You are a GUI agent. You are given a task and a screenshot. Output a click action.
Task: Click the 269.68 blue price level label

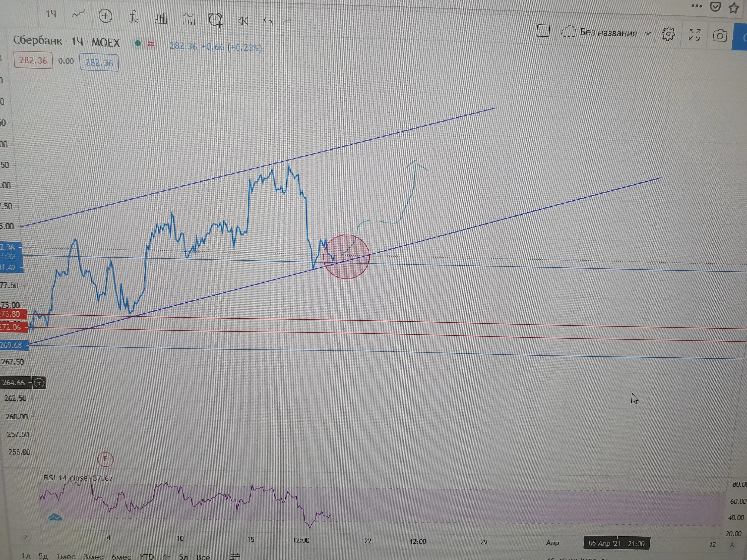tap(14, 345)
